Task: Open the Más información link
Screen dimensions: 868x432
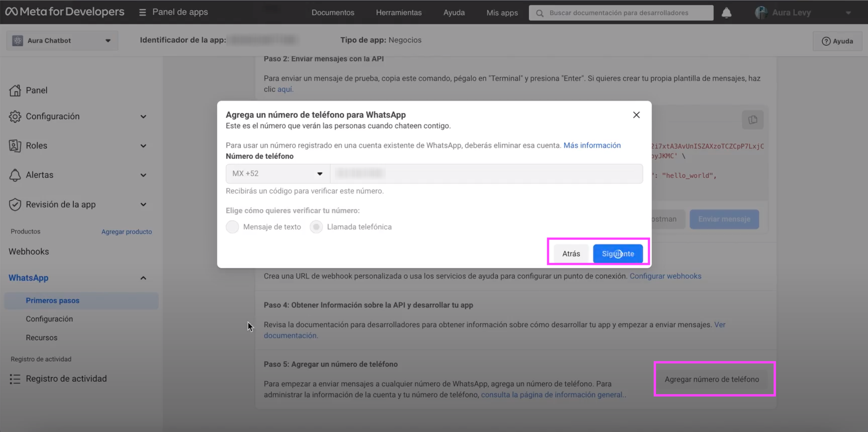Action: [592, 145]
